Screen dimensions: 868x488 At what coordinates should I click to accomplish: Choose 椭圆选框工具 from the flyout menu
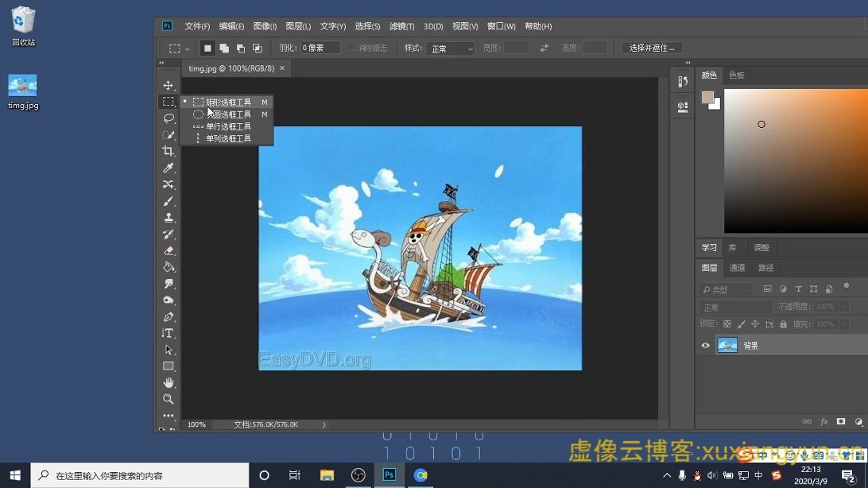[x=229, y=114]
